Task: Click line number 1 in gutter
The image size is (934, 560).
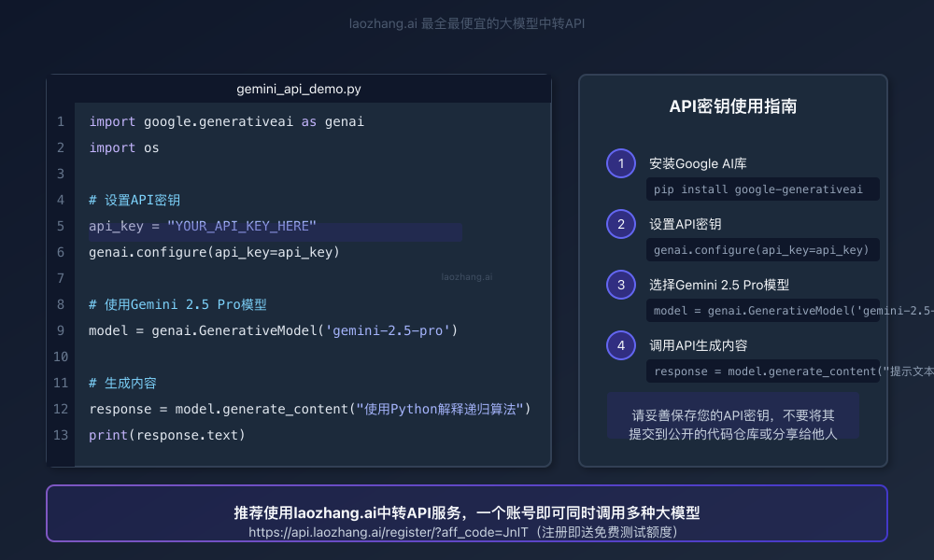Action: click(x=61, y=121)
